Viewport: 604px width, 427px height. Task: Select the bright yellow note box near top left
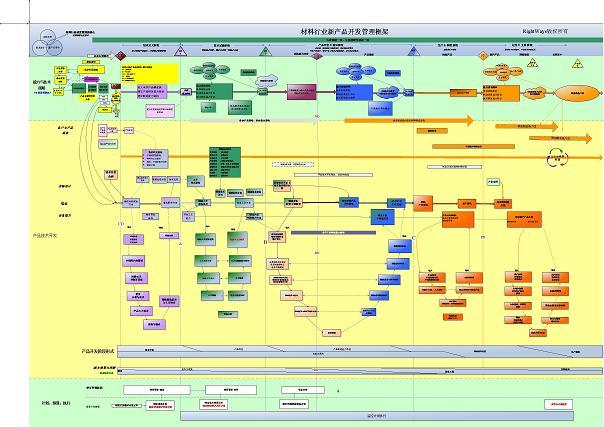149,72
